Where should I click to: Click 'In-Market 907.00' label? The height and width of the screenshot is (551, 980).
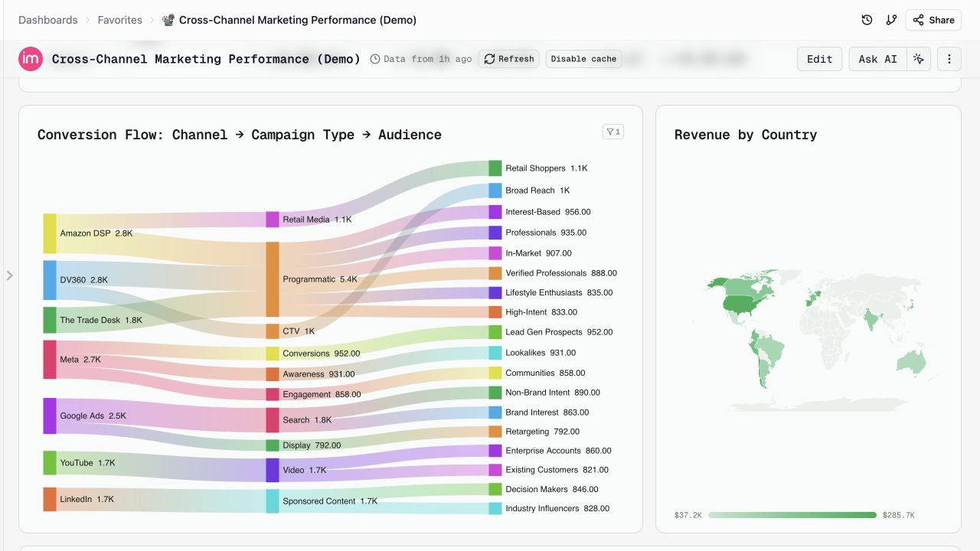coord(538,253)
